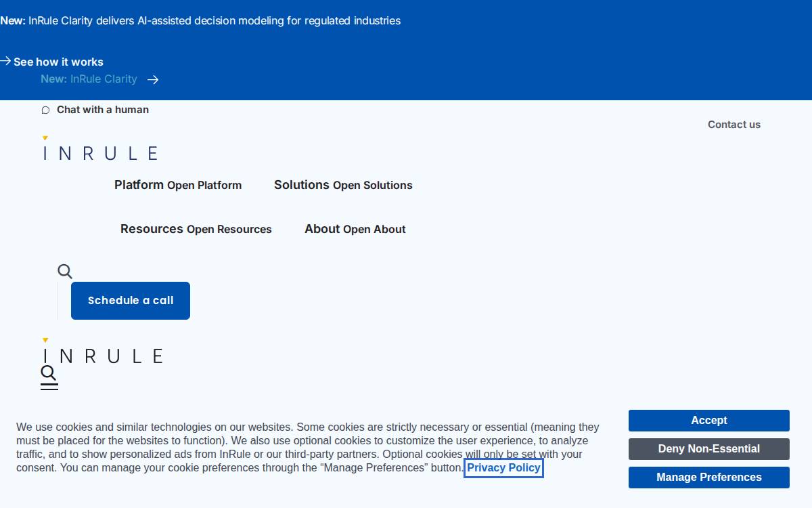The image size is (812, 508).
Task: Go to Contact us
Action: click(734, 125)
